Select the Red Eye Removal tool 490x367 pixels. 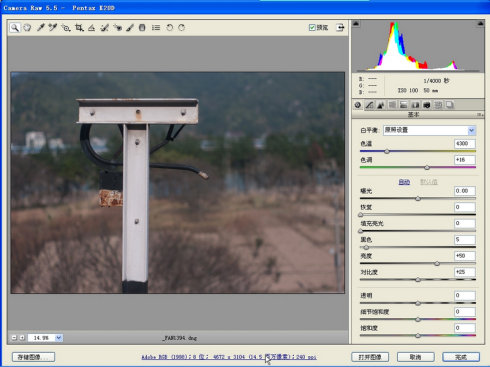point(117,28)
